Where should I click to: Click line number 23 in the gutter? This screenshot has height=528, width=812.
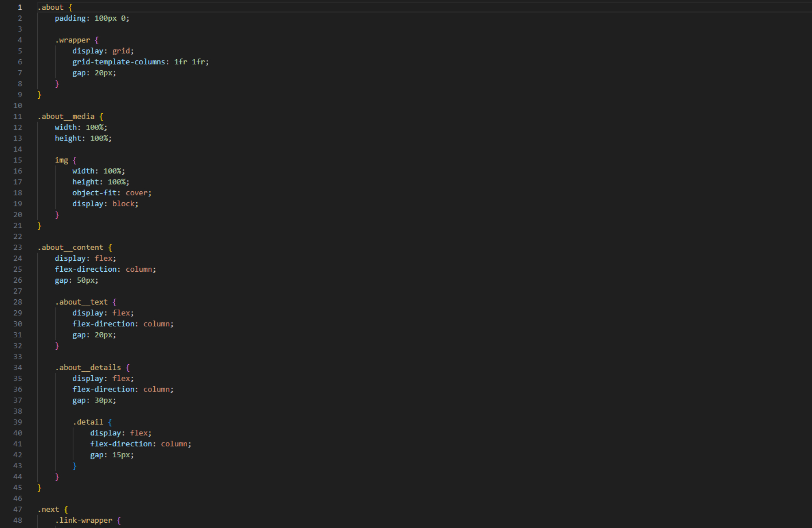18,247
